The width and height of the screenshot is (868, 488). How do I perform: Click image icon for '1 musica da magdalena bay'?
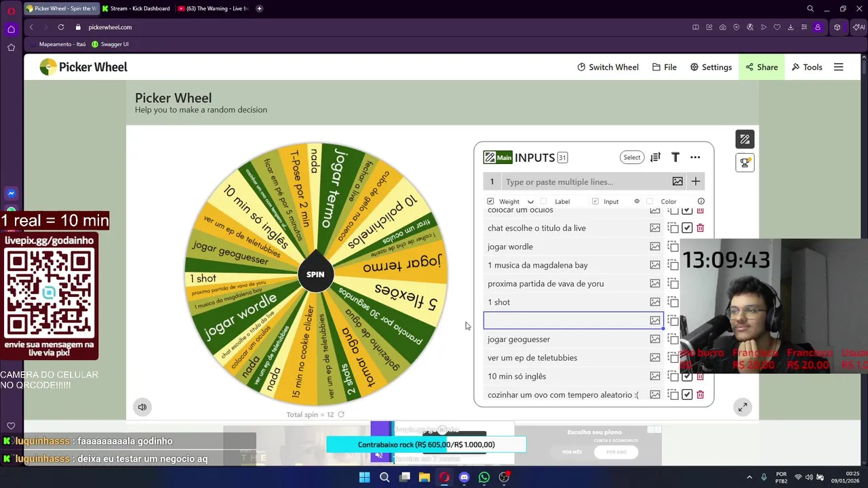[x=655, y=265]
